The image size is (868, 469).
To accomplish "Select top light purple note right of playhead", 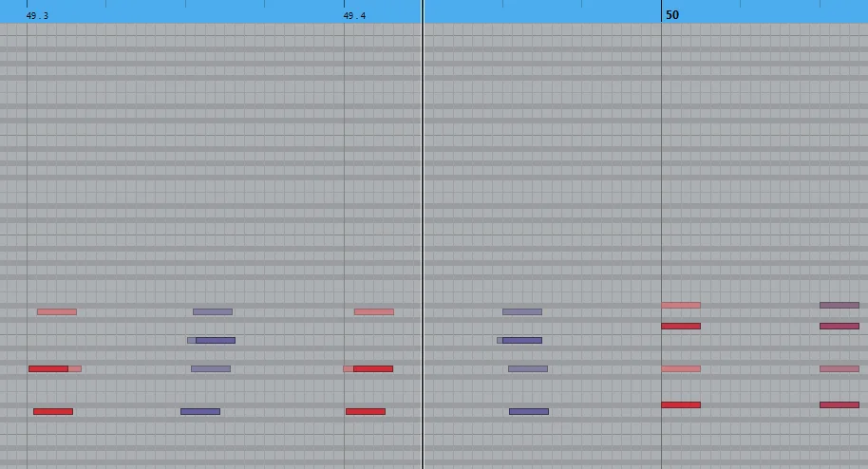I will click(x=522, y=311).
